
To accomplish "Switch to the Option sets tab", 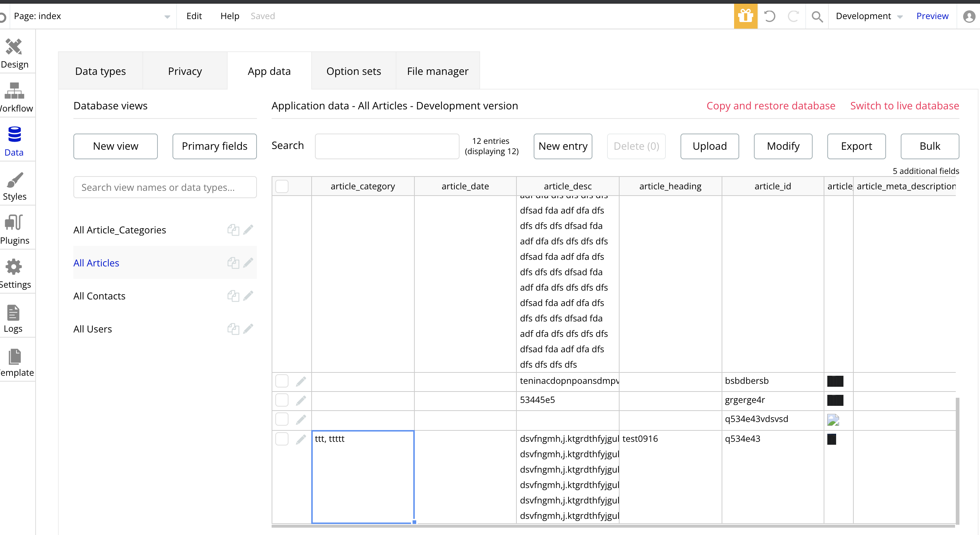I will (353, 71).
